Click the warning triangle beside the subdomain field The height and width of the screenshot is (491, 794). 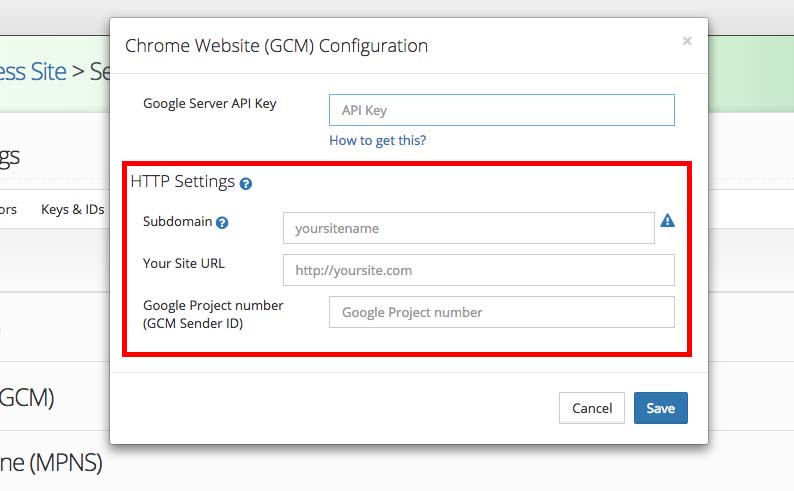(668, 221)
